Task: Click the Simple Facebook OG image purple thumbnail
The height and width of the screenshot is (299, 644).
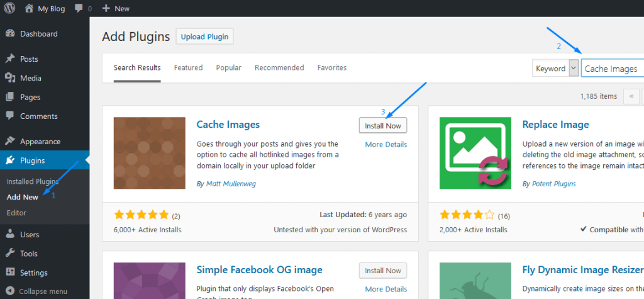Action: [x=150, y=281]
